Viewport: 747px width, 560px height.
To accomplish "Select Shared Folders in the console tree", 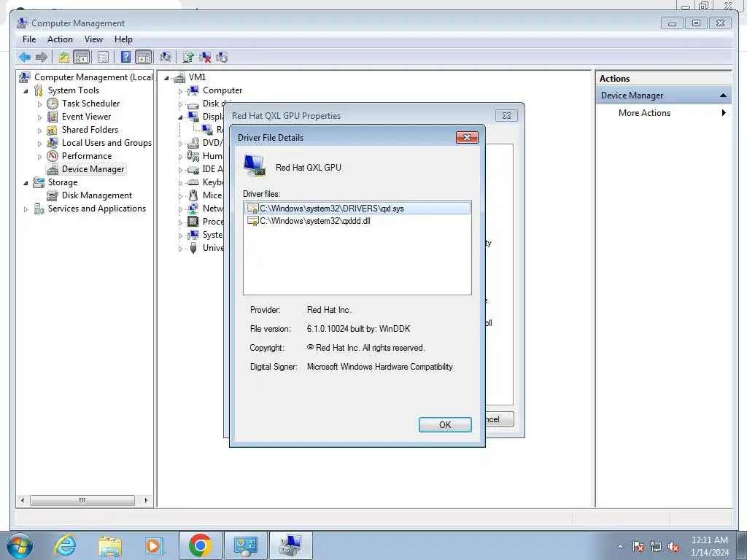I will point(90,130).
